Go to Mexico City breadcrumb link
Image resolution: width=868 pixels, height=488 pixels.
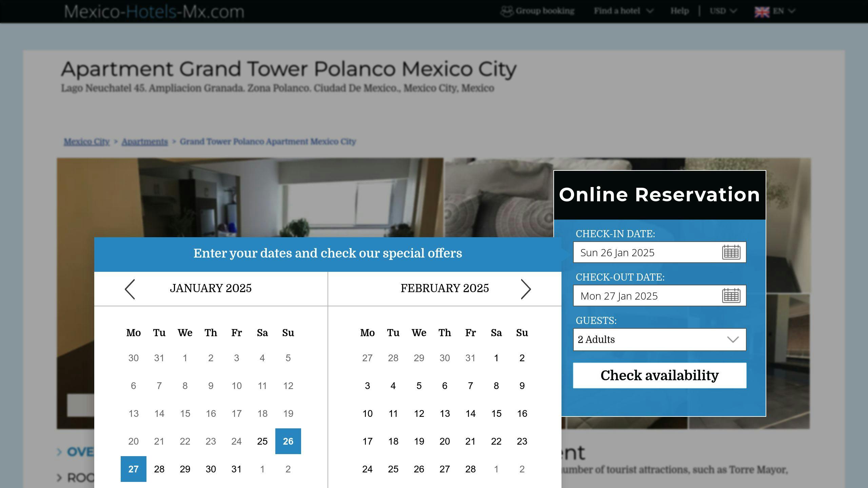coord(86,142)
